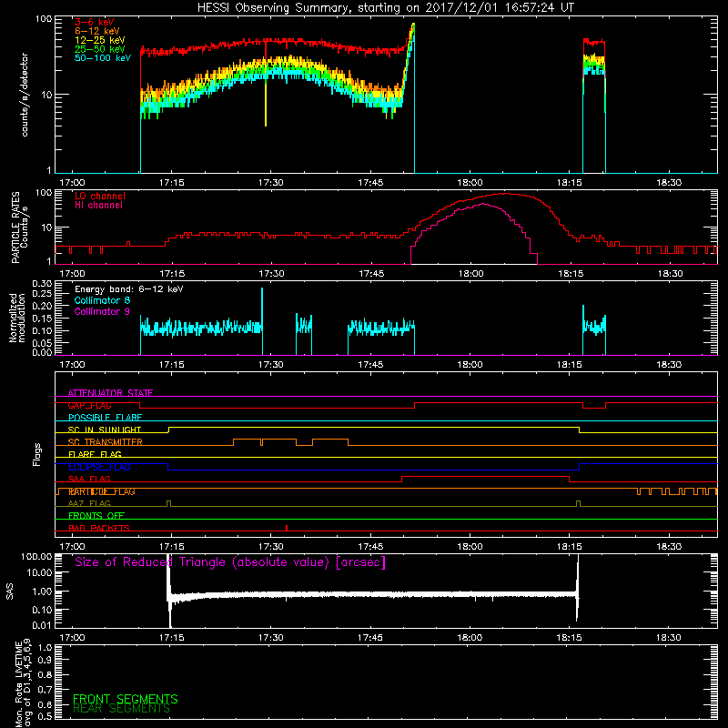
Task: Click the BAD_PACKETS flag label
Action: click(x=99, y=529)
